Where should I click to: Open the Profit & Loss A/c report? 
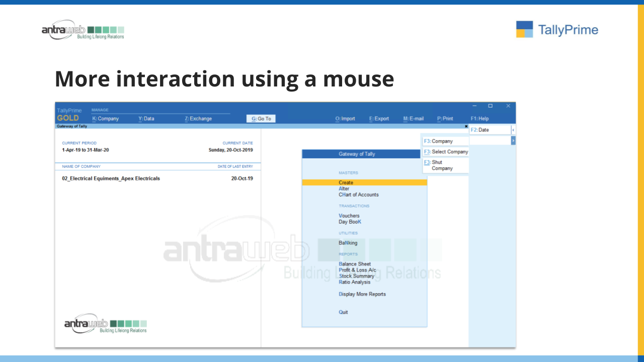[x=358, y=270]
